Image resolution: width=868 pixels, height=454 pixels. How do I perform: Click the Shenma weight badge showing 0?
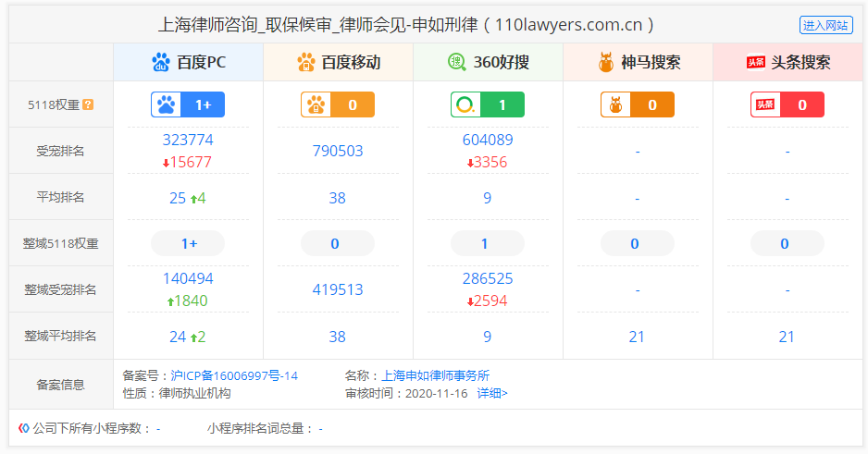[x=638, y=104]
